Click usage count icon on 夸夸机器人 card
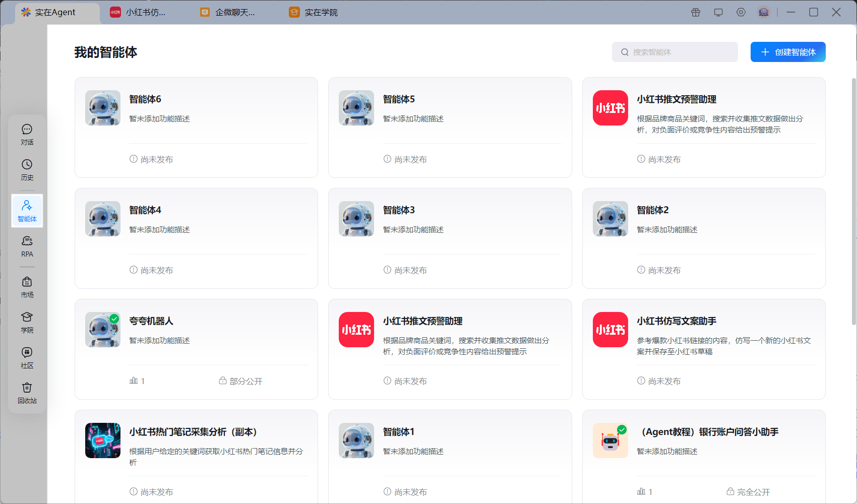The height and width of the screenshot is (504, 857). point(134,381)
